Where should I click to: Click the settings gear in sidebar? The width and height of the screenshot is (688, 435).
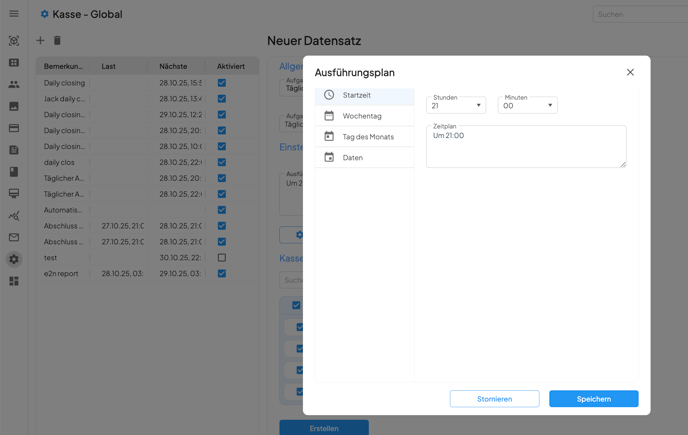pos(14,259)
